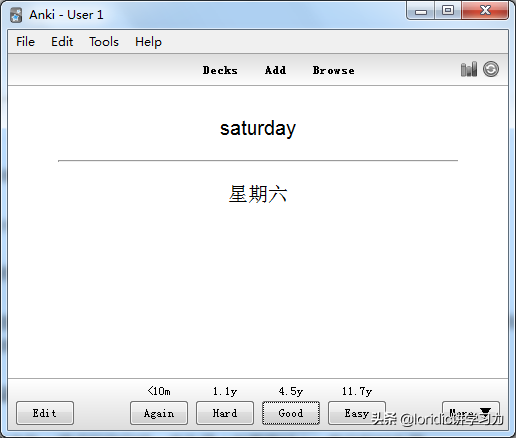
Task: Click the 11.7y interval label
Action: click(x=357, y=391)
